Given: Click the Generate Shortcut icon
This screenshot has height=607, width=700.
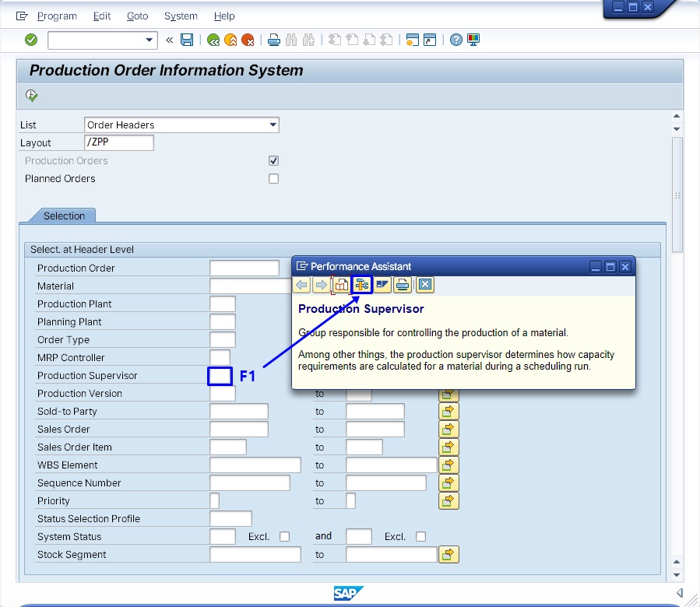Looking at the screenshot, I should click(x=430, y=40).
